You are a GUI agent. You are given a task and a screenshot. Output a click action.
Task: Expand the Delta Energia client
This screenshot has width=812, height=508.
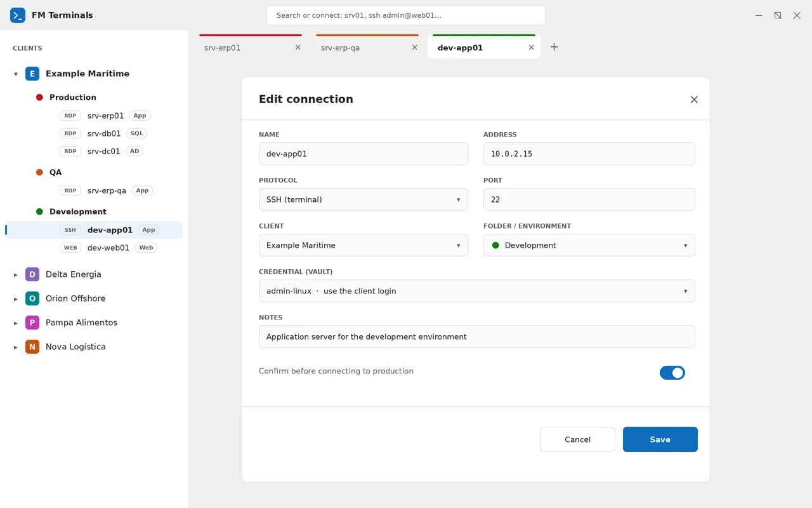(x=16, y=275)
